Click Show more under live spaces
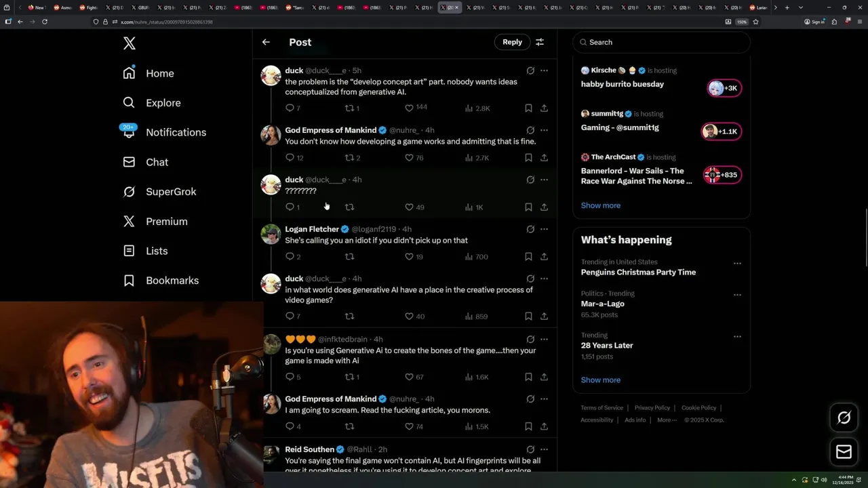 pos(600,205)
